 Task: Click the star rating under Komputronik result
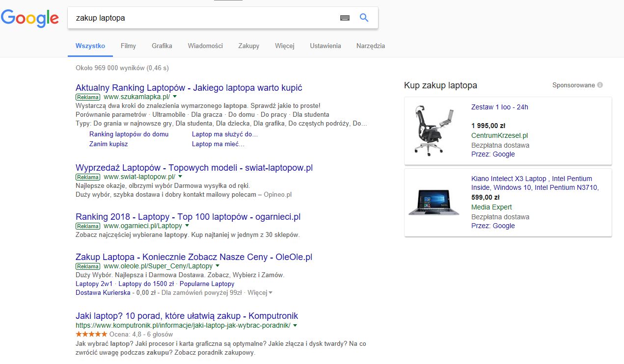tap(91, 334)
